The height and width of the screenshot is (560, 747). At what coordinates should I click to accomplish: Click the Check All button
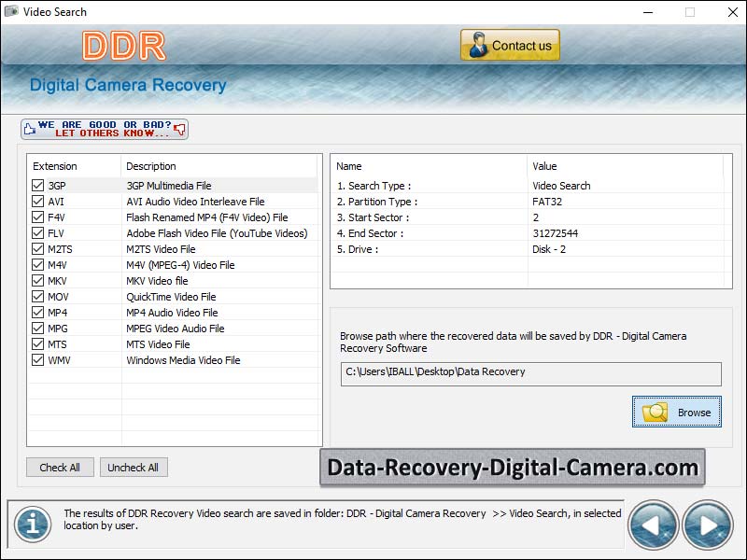click(60, 468)
